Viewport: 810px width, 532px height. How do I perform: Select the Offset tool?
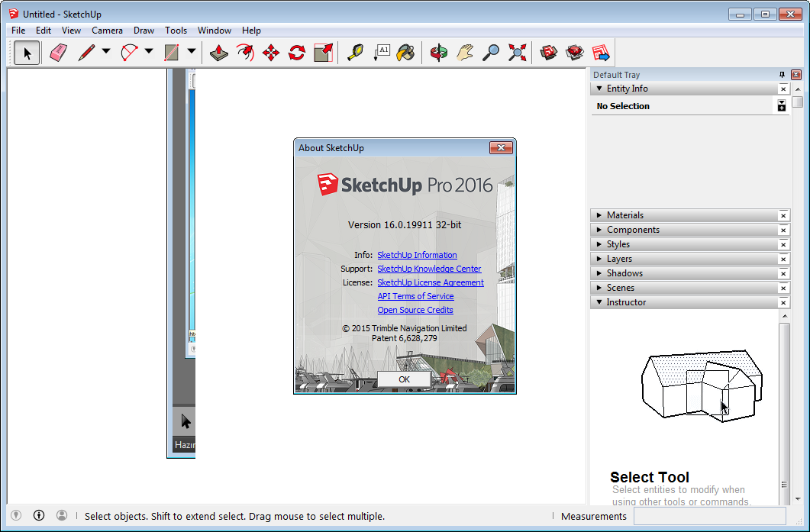[245, 53]
